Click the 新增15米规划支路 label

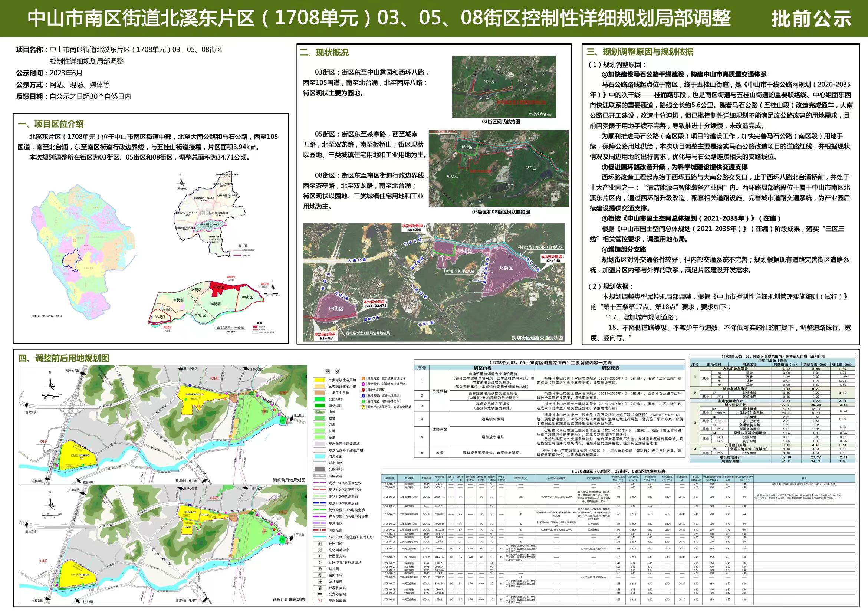pyautogui.click(x=459, y=271)
